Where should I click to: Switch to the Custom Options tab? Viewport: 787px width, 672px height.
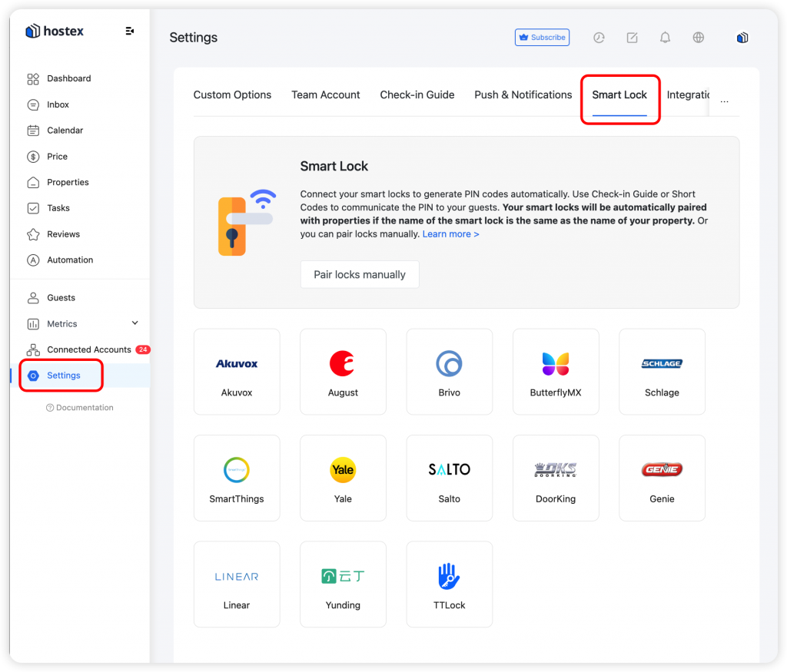click(x=232, y=94)
